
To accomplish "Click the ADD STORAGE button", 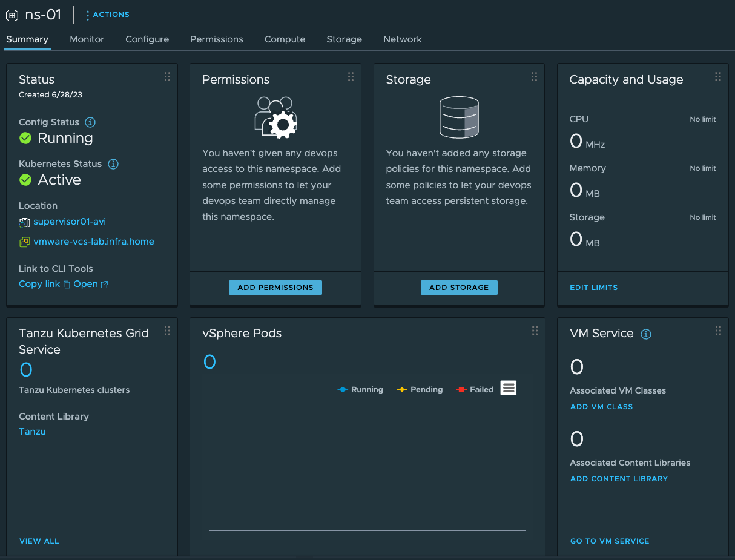I will (x=458, y=288).
